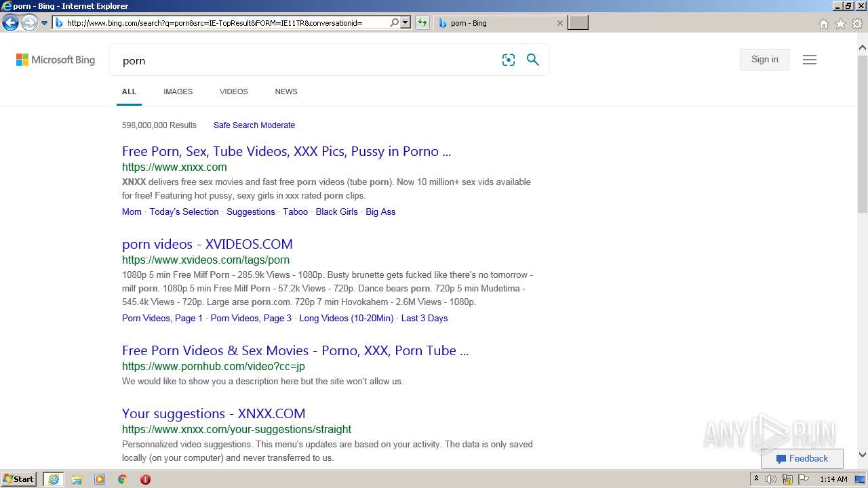Viewport: 868px width, 488px height.
Task: Click the Sign in button
Action: (765, 60)
